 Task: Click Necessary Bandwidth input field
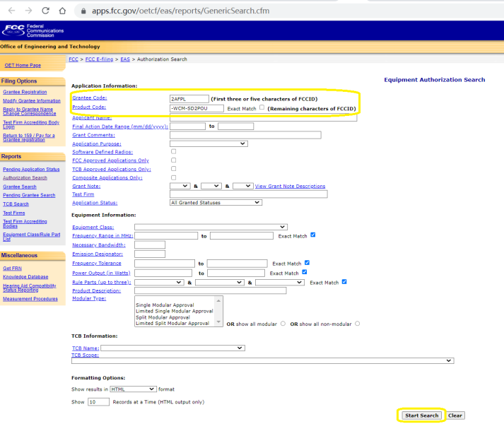click(x=150, y=245)
